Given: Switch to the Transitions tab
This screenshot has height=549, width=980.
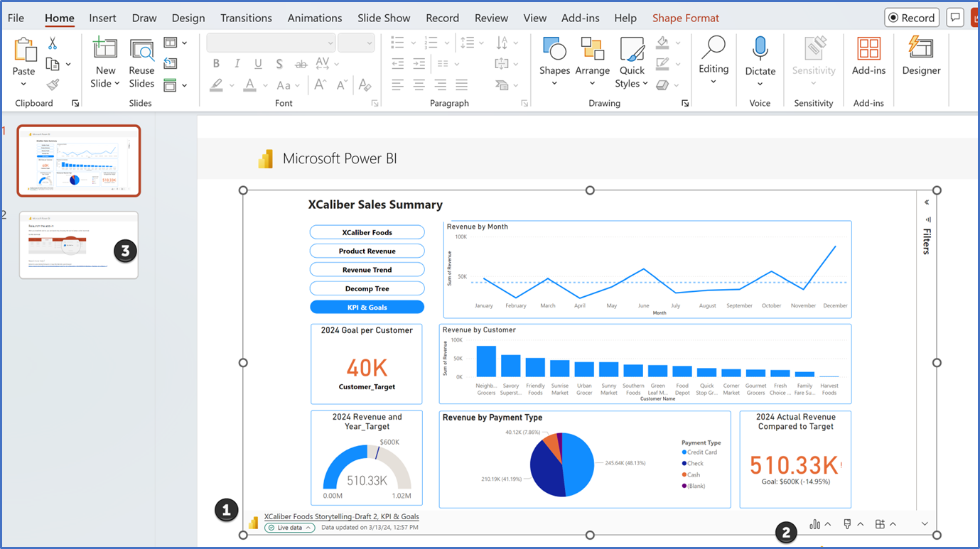Looking at the screenshot, I should 246,18.
